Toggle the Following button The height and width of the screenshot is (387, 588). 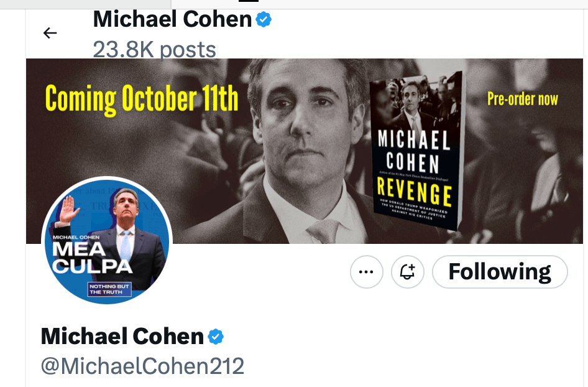[x=500, y=272]
